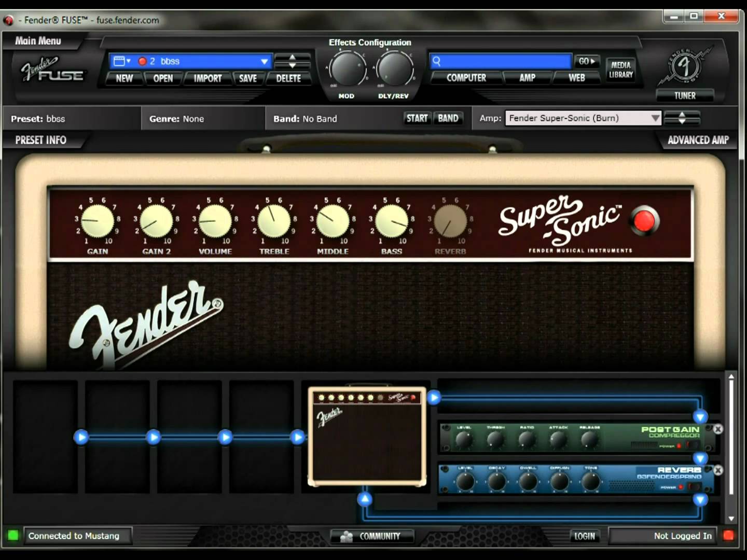
Task: Toggle Reverb rack power switch
Action: coord(694,487)
